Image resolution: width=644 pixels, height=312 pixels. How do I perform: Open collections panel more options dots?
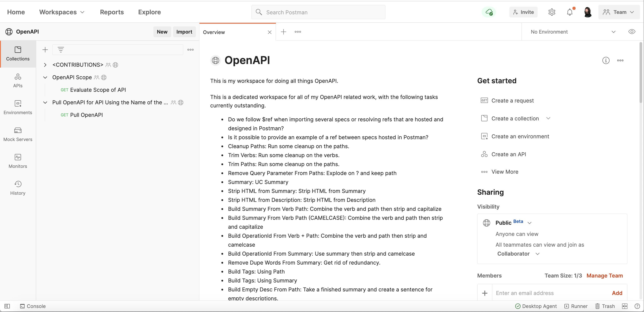[x=191, y=49]
